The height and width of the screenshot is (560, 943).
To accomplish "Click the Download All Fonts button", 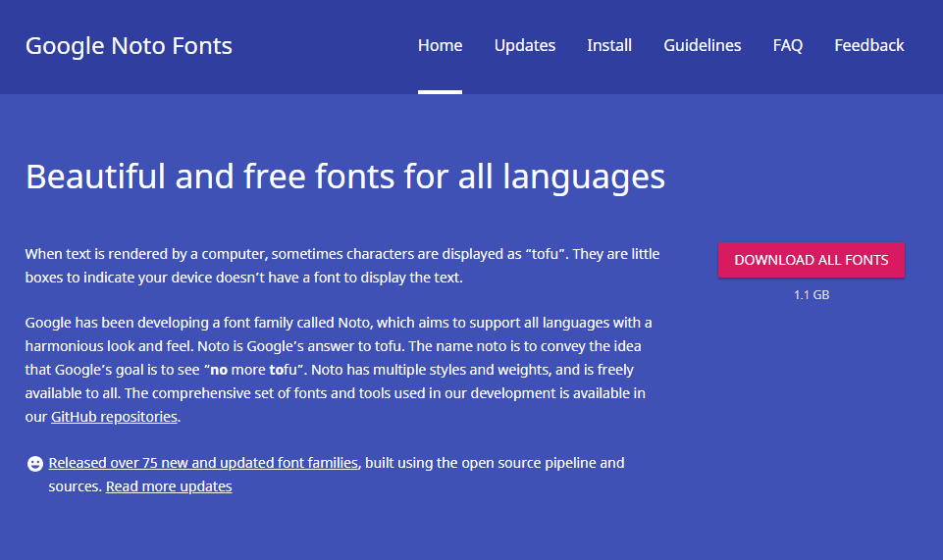I will (x=811, y=260).
